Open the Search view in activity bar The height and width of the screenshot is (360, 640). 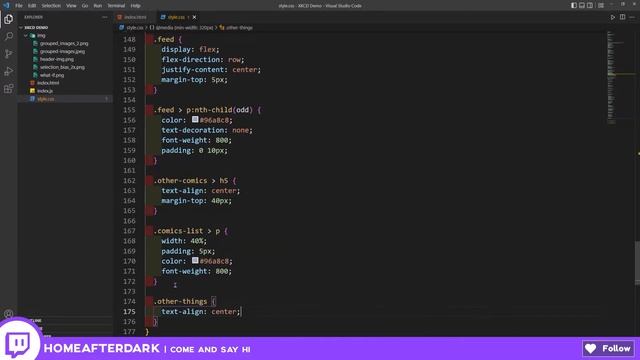9,37
